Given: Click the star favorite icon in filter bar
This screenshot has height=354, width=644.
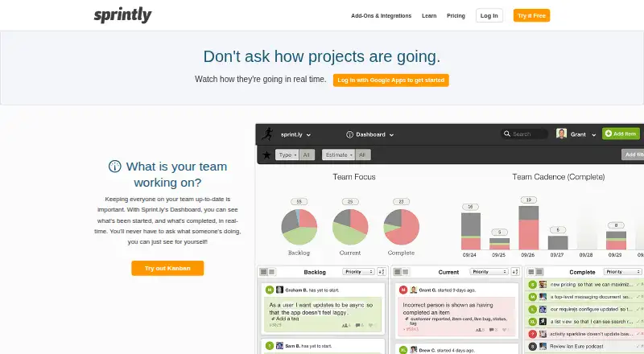Looking at the screenshot, I should 266,154.
